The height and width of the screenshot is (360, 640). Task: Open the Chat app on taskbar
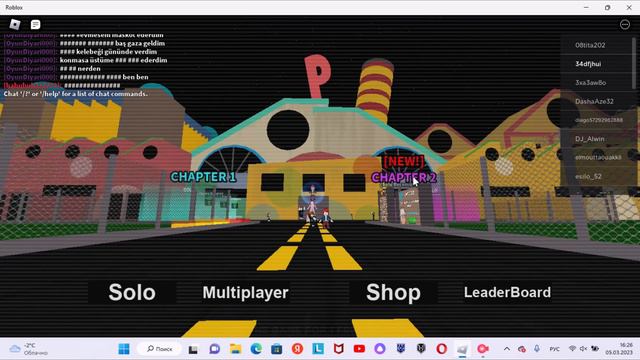point(214,349)
